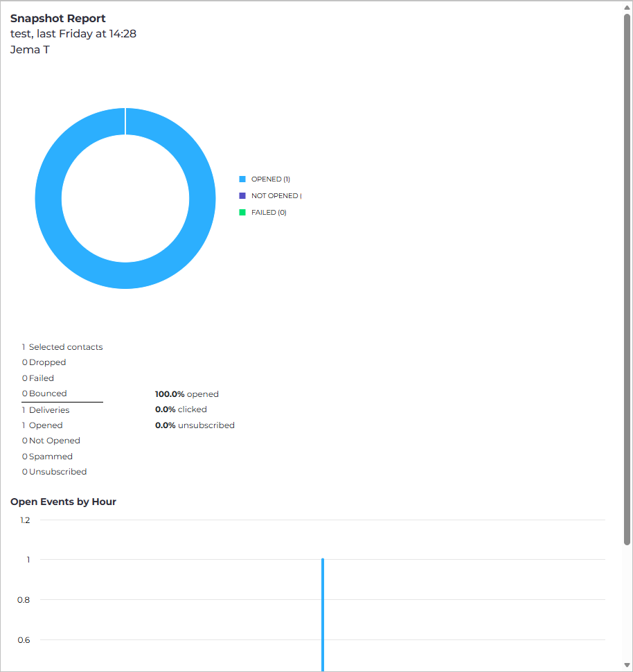Click the '1 Opened' row

point(42,425)
